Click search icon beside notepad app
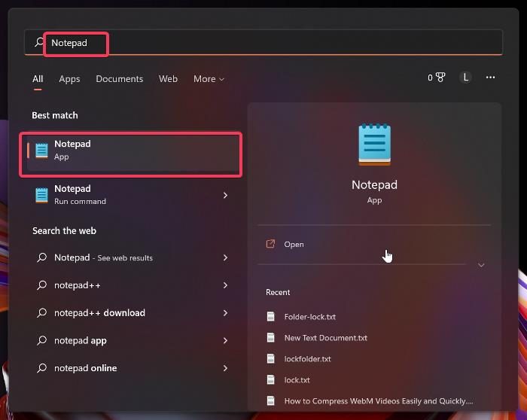 tap(41, 340)
